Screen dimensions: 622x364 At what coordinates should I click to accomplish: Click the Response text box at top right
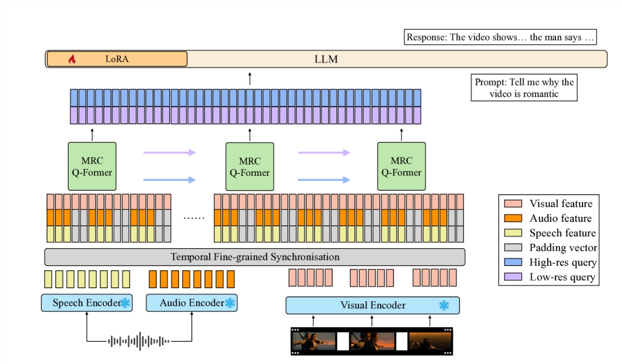tap(500, 37)
